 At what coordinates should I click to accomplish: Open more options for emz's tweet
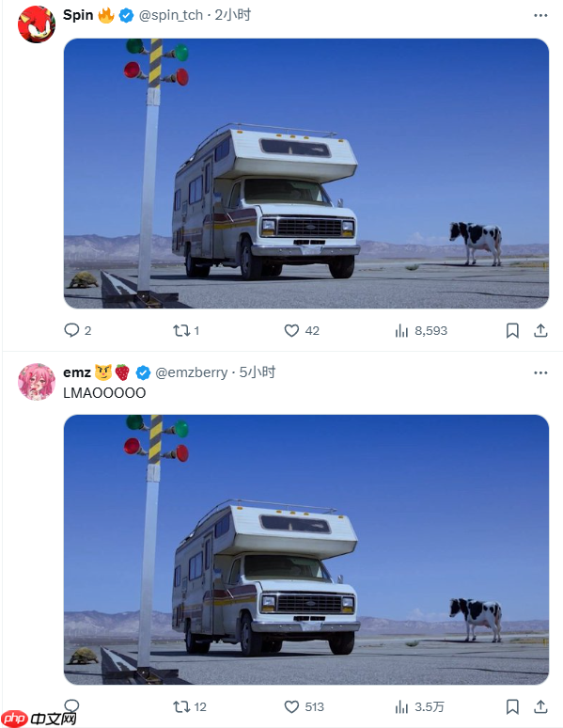[540, 372]
